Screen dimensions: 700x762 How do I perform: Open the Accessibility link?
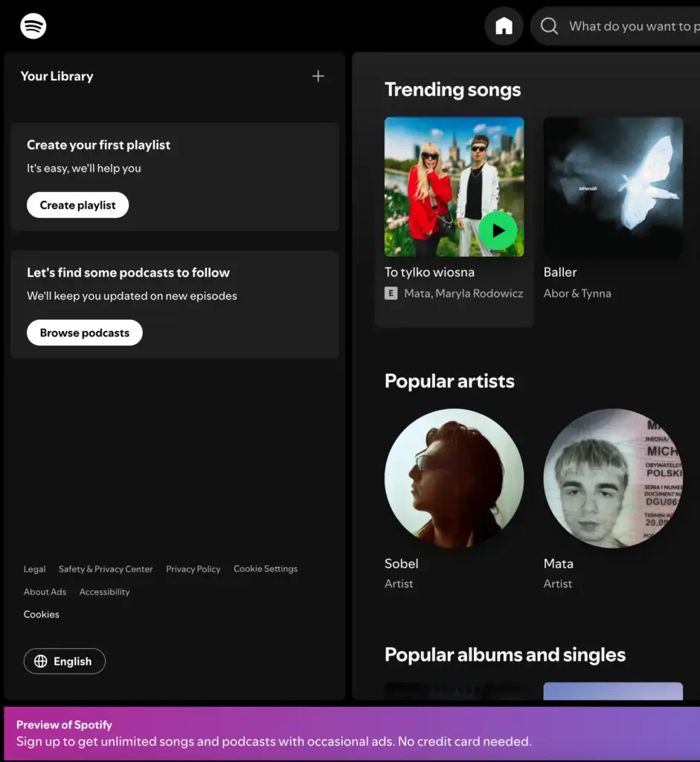104,592
